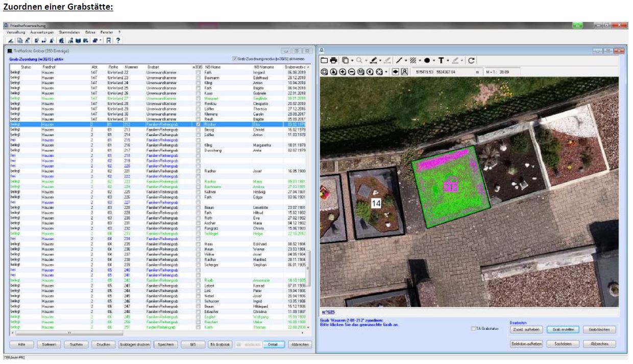Toggle the w3GIS checkbox in the Rüdiger row
The width and height of the screenshot is (633, 364).
[198, 124]
